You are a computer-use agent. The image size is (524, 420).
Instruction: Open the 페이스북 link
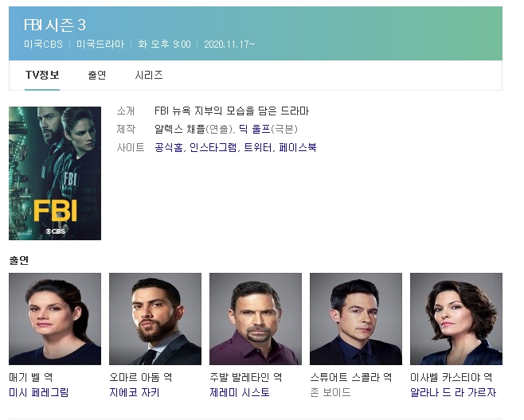(298, 147)
